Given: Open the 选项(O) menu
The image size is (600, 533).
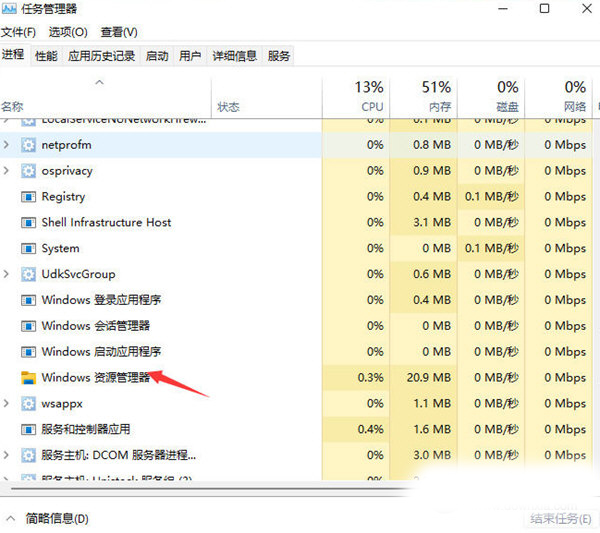Looking at the screenshot, I should pyautogui.click(x=68, y=32).
